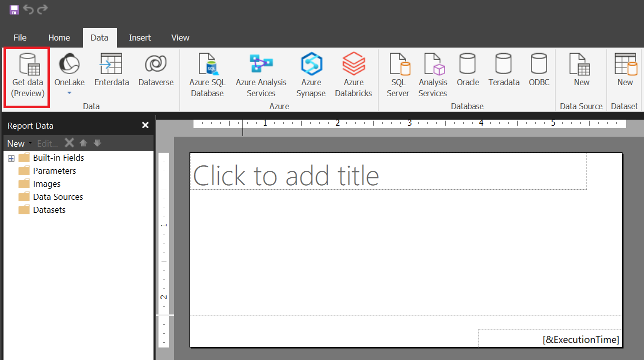The image size is (644, 360).
Task: Switch to the Home tab
Action: pyautogui.click(x=59, y=38)
